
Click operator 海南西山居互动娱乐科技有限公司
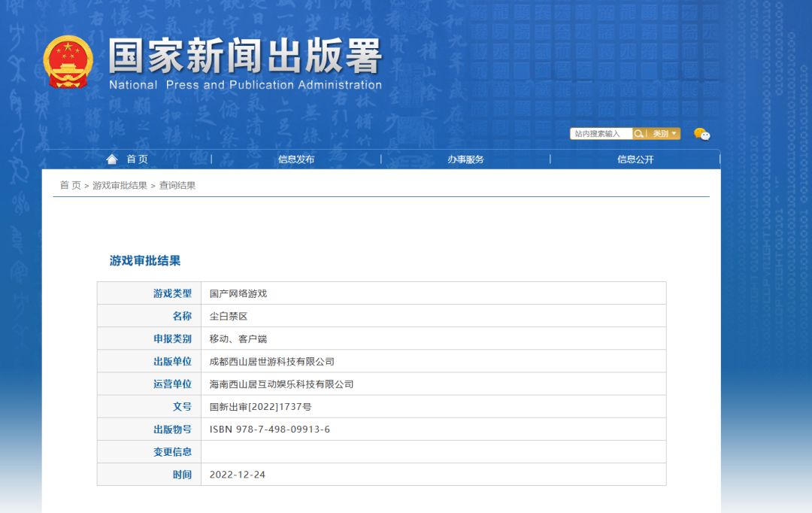[x=281, y=384]
